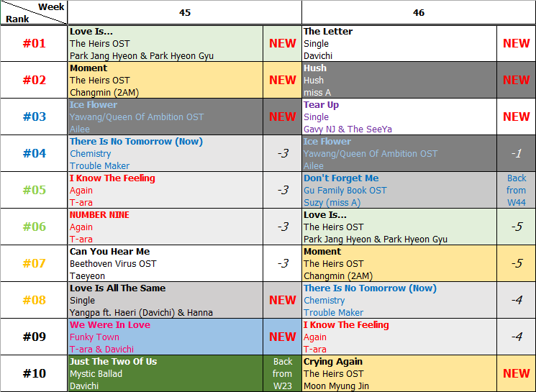Image resolution: width=536 pixels, height=392 pixels.
Task: Click week 46 'I Know The Feeling' cell
Action: click(399, 337)
